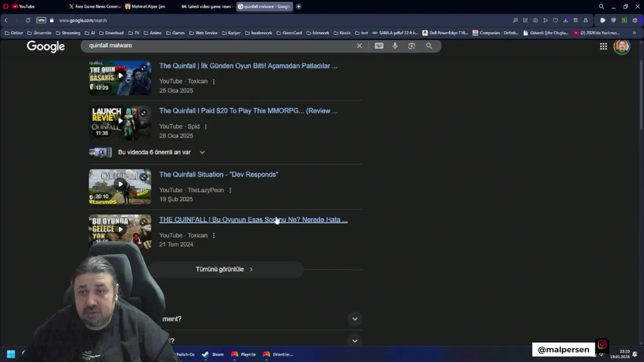The width and height of the screenshot is (644, 362).
Task: Open the Streaming bookmark folder
Action: (68, 33)
